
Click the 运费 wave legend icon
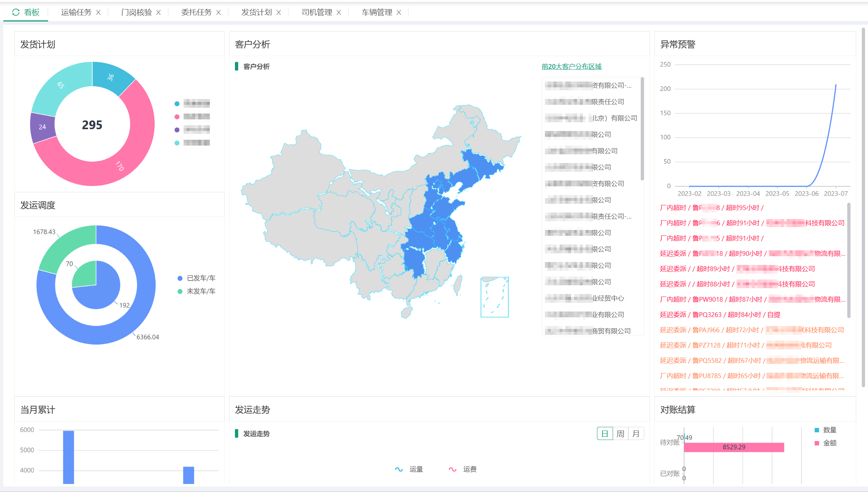(x=452, y=469)
